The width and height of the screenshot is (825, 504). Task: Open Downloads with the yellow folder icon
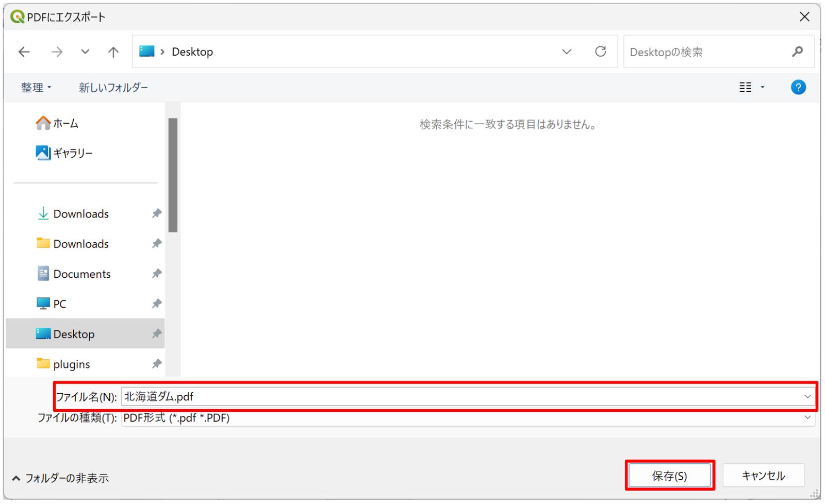[73, 244]
